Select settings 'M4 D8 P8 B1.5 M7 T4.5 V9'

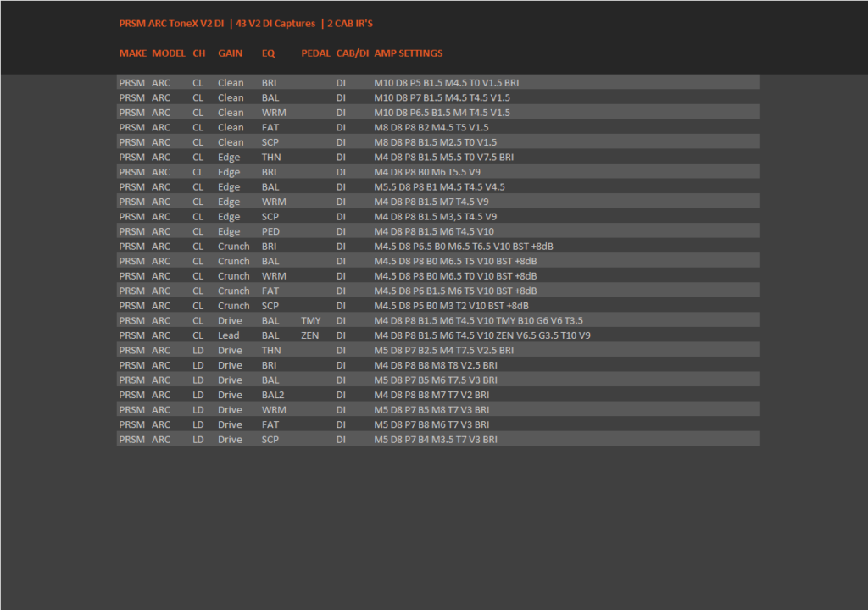(431, 202)
